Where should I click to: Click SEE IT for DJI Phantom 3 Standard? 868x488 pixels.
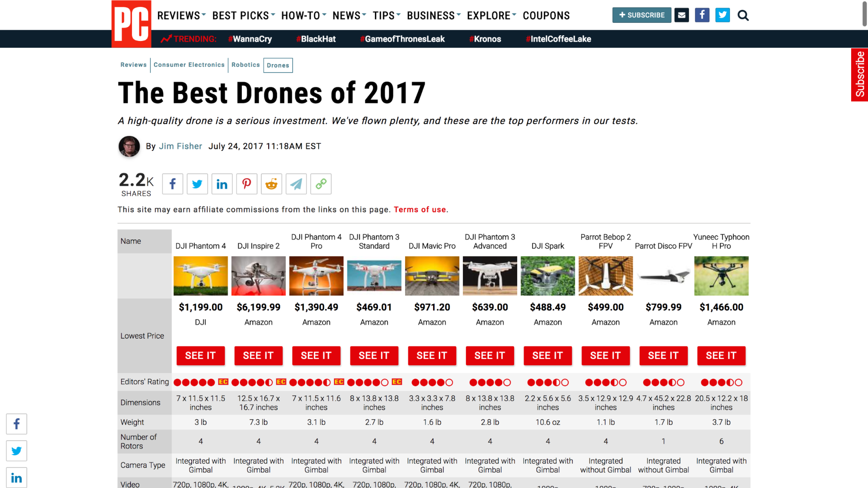374,356
